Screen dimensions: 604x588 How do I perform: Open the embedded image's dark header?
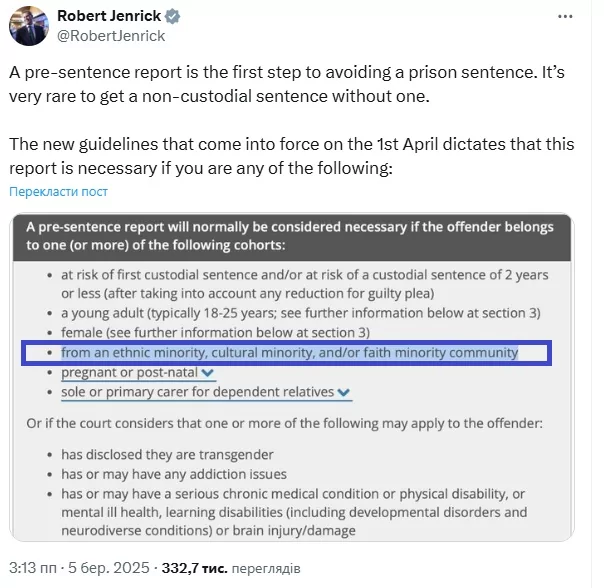click(x=292, y=236)
